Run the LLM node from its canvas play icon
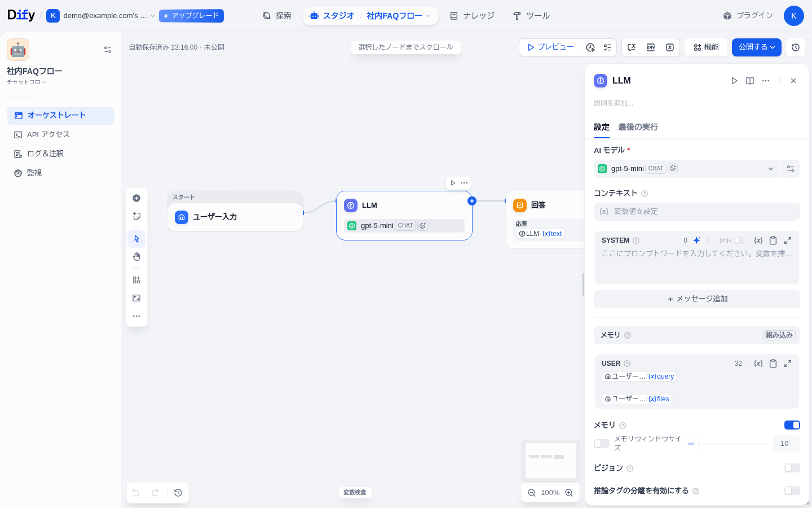Viewport: 812px width, 508px height. 453,183
